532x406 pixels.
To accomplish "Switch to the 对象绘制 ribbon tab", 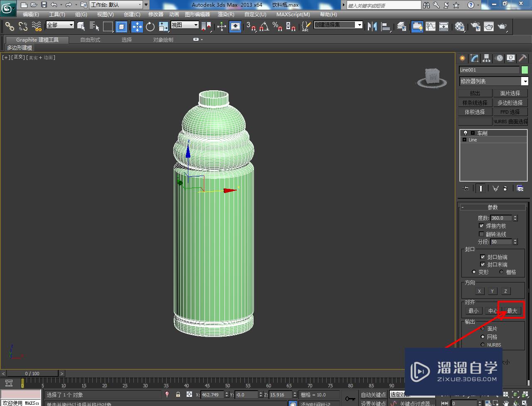I will [163, 40].
